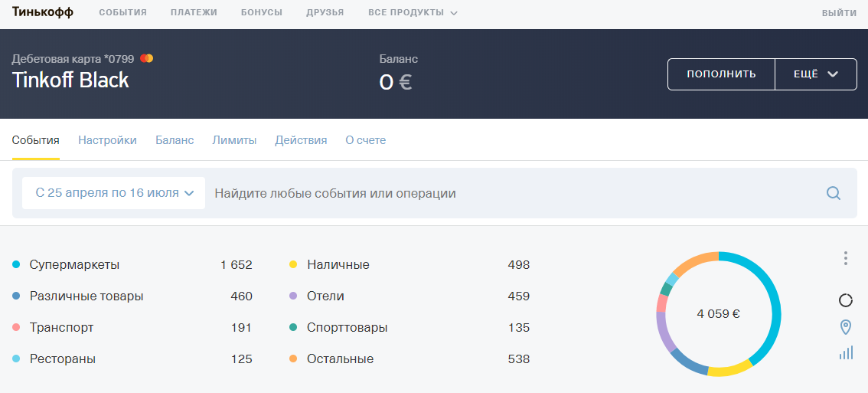Select the Транспорт category
The width and height of the screenshot is (868, 393).
coord(61,328)
